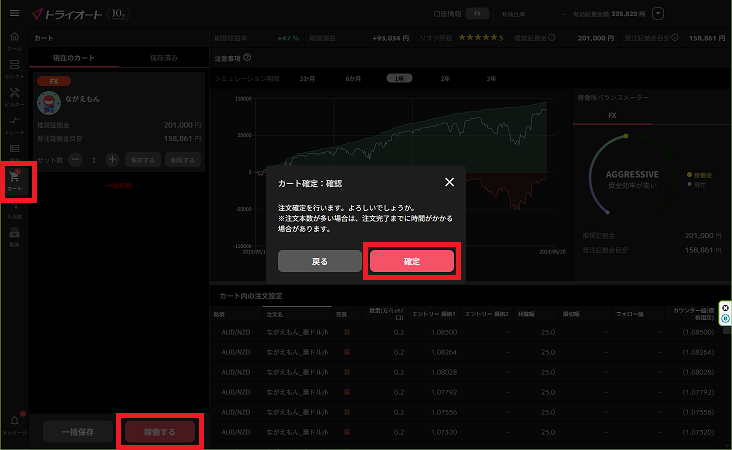Click the ながえもん strategy avatar thumbnail
This screenshot has width=732, height=450.
click(x=50, y=101)
